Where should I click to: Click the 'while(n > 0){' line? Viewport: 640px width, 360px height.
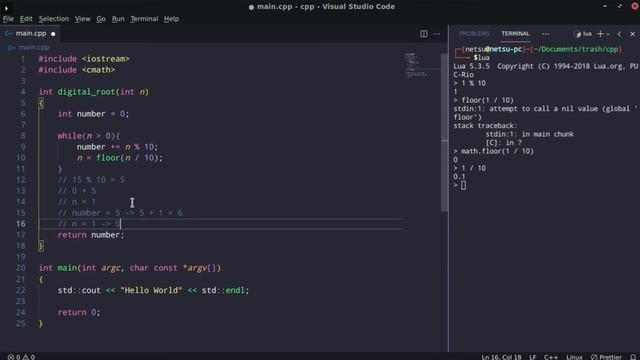click(x=89, y=136)
